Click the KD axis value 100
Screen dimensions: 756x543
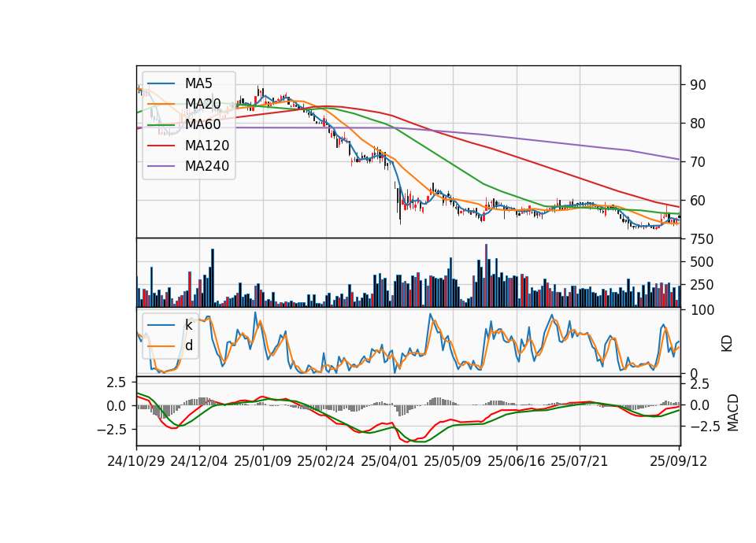(x=702, y=310)
